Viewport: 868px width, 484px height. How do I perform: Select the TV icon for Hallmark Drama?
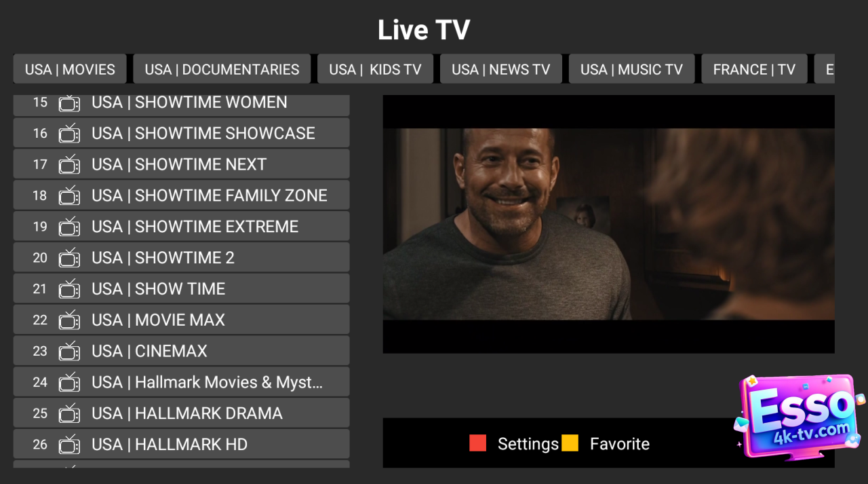(69, 413)
